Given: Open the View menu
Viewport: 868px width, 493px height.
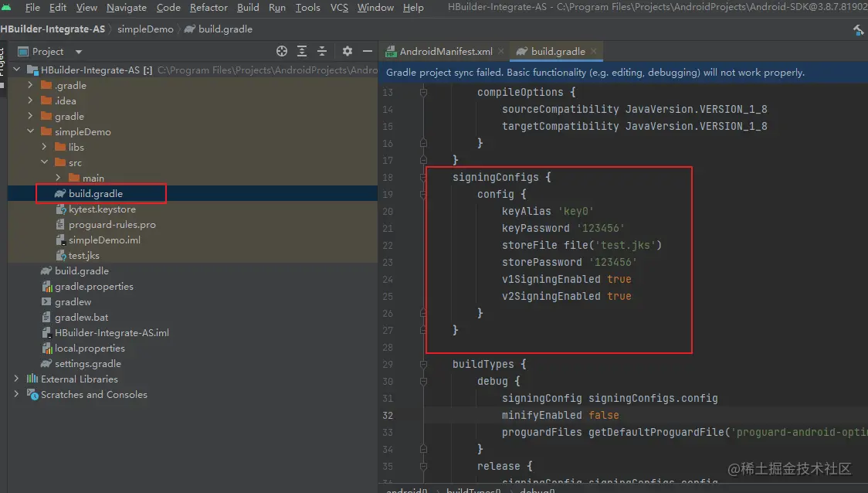Looking at the screenshot, I should pos(86,7).
